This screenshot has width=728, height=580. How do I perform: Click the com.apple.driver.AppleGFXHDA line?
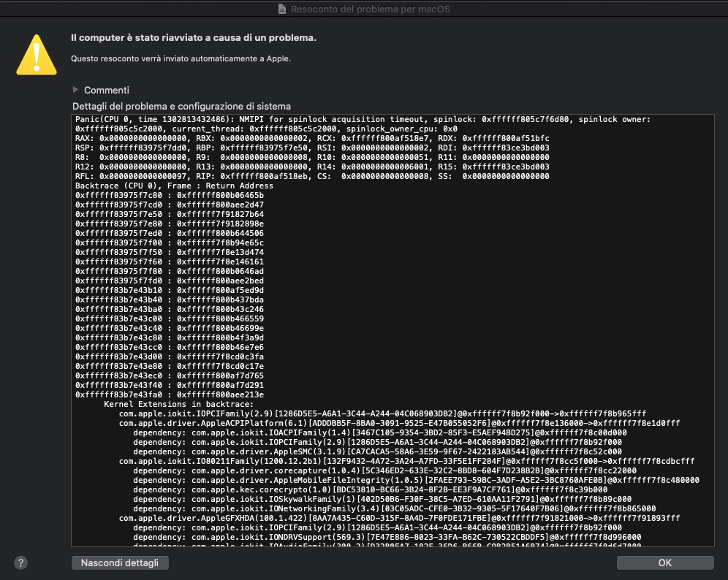click(x=399, y=519)
